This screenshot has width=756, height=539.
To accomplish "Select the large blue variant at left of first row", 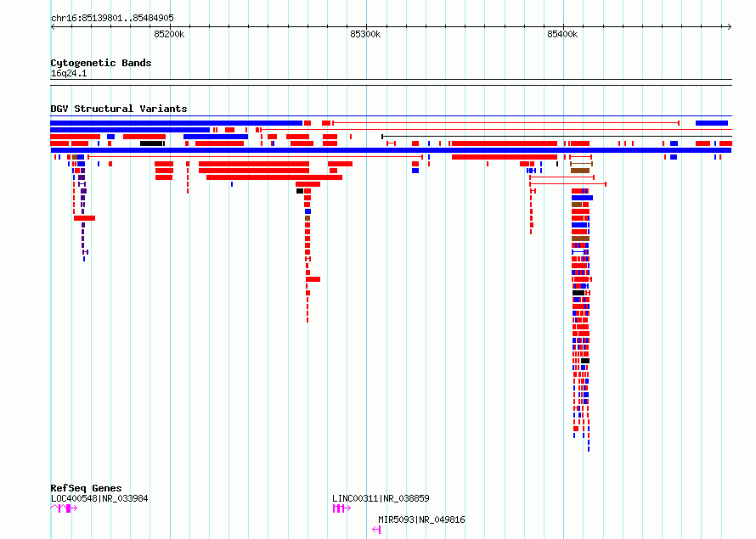I will click(177, 123).
